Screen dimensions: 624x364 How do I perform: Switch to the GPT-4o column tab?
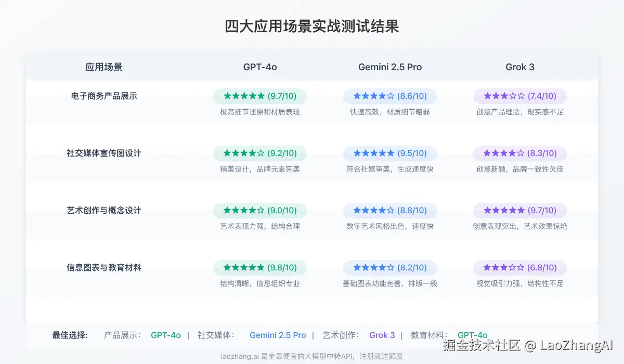[259, 67]
